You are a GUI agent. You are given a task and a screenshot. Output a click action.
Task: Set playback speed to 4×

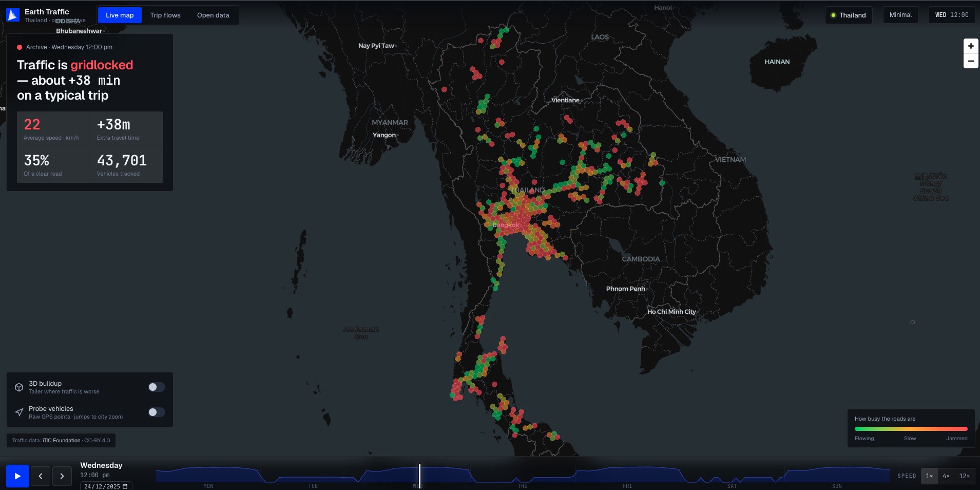click(x=946, y=476)
